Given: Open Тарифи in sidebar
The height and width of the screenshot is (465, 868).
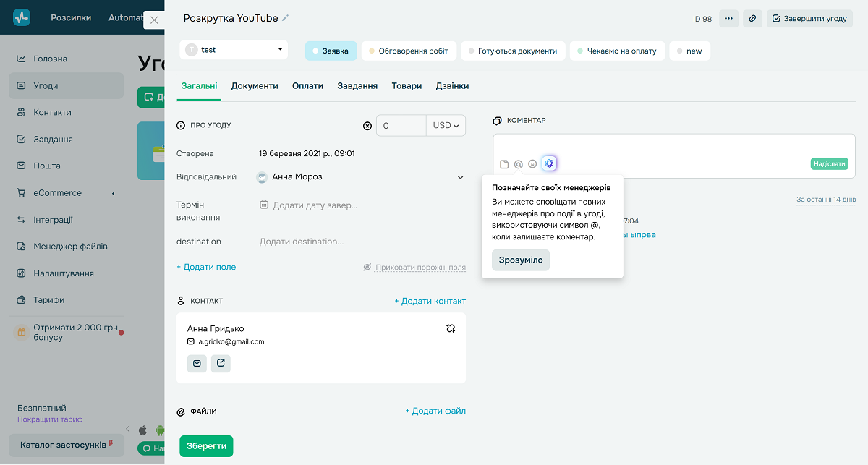Looking at the screenshot, I should pos(67,300).
